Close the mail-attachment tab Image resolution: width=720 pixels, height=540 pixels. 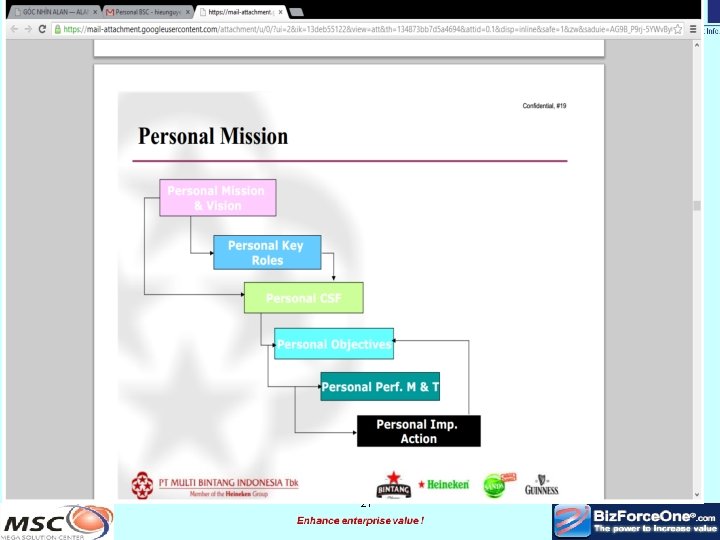point(281,12)
